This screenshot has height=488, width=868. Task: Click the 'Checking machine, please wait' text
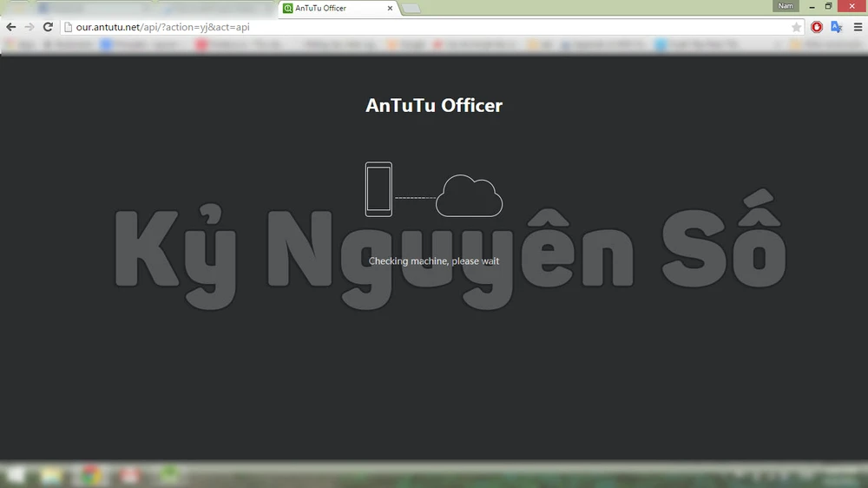pyautogui.click(x=434, y=261)
